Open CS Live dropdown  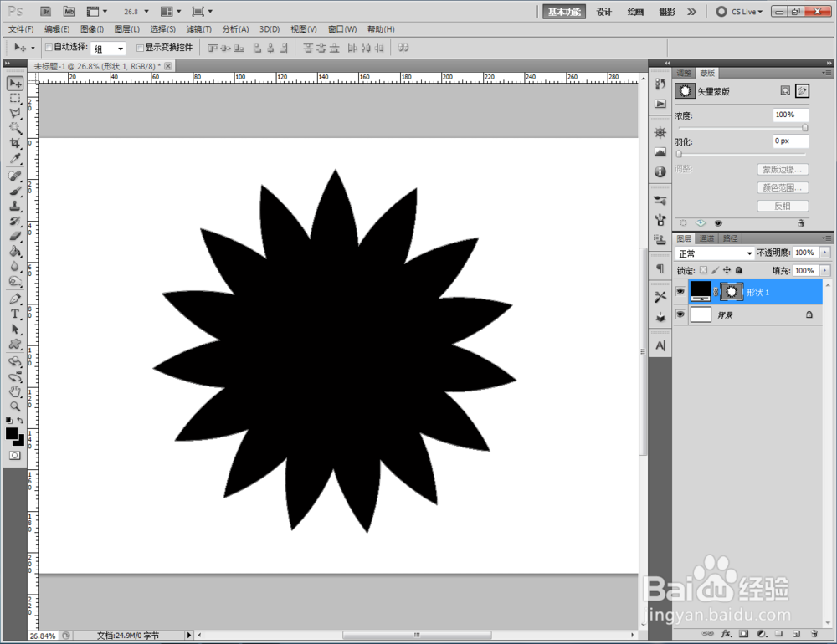pyautogui.click(x=739, y=11)
